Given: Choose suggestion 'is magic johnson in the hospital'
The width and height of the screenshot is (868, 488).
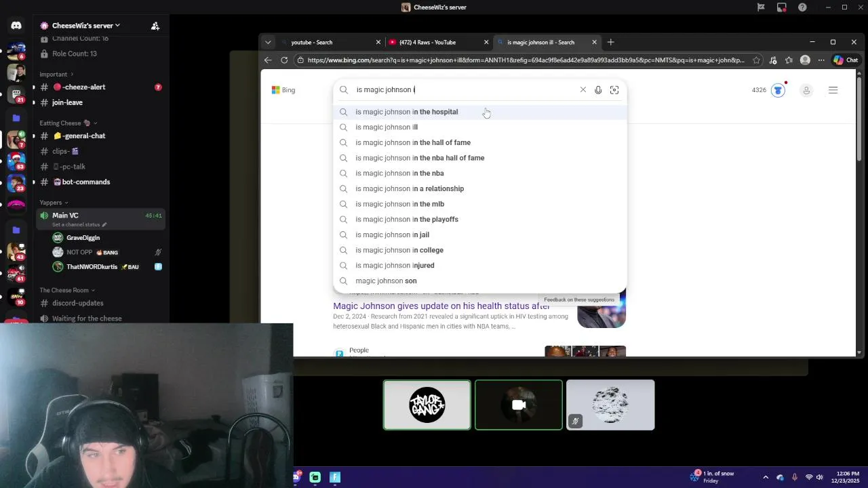Looking at the screenshot, I should pyautogui.click(x=480, y=112).
